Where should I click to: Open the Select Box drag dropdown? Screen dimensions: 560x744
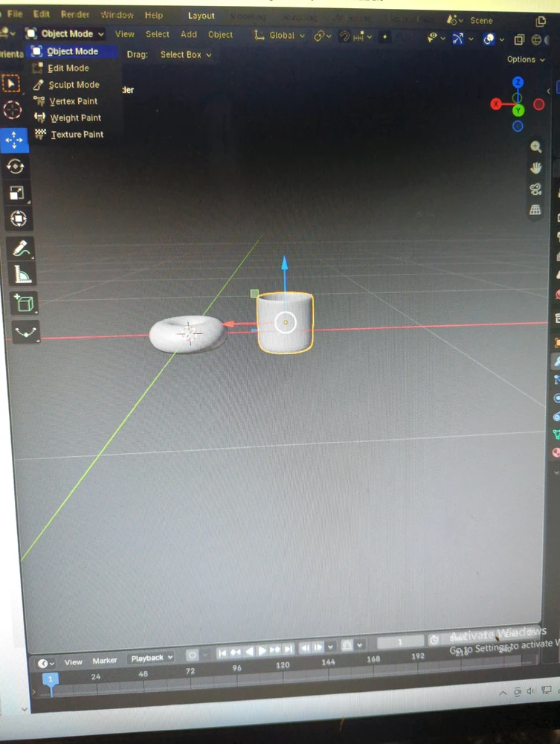186,54
